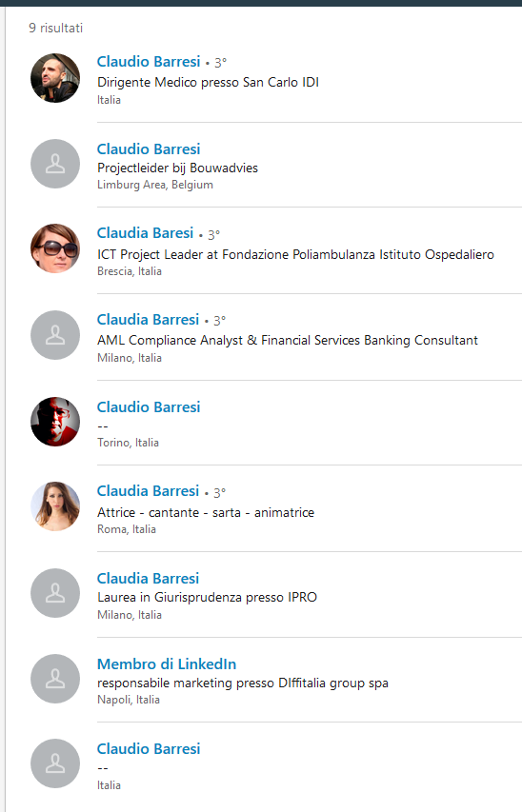The width and height of the screenshot is (522, 812).
Task: Open the red-and-black profile photo from Torino
Action: click(x=55, y=422)
